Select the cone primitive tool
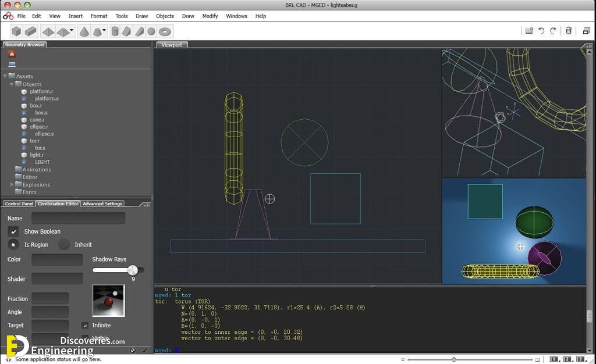Image resolution: width=596 pixels, height=364 pixels. point(84,31)
